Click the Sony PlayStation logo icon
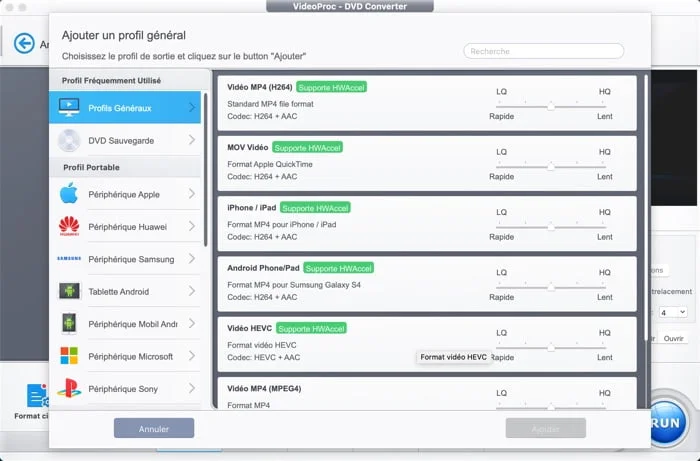 [69, 388]
